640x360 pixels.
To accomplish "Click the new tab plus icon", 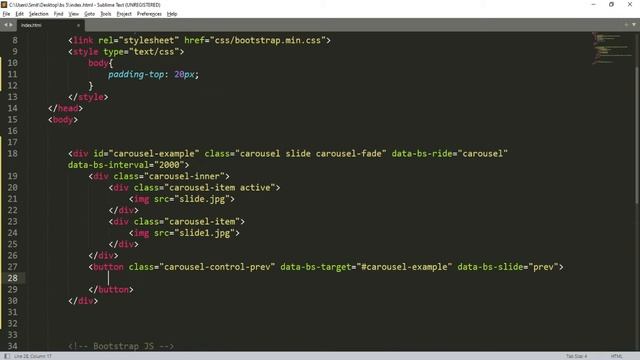I will pos(627,25).
